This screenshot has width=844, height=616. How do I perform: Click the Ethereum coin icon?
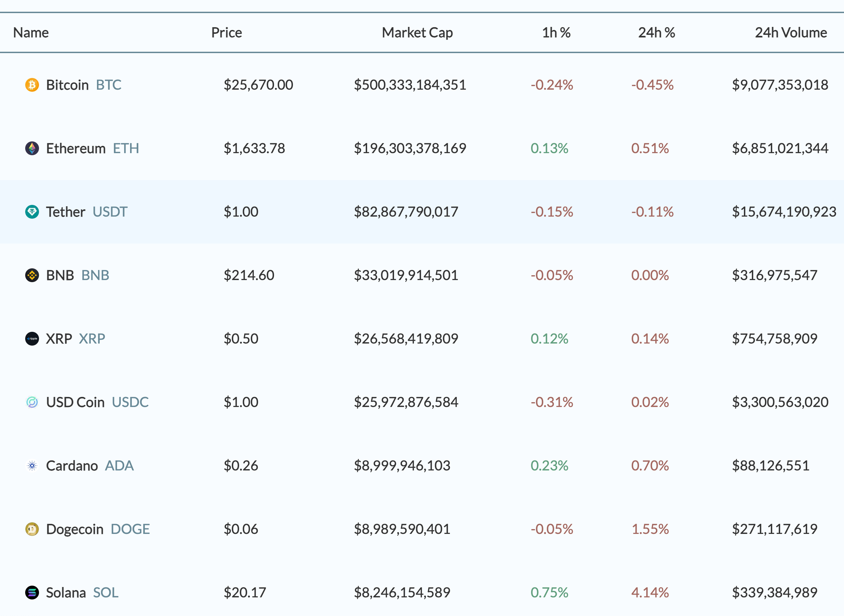(32, 148)
